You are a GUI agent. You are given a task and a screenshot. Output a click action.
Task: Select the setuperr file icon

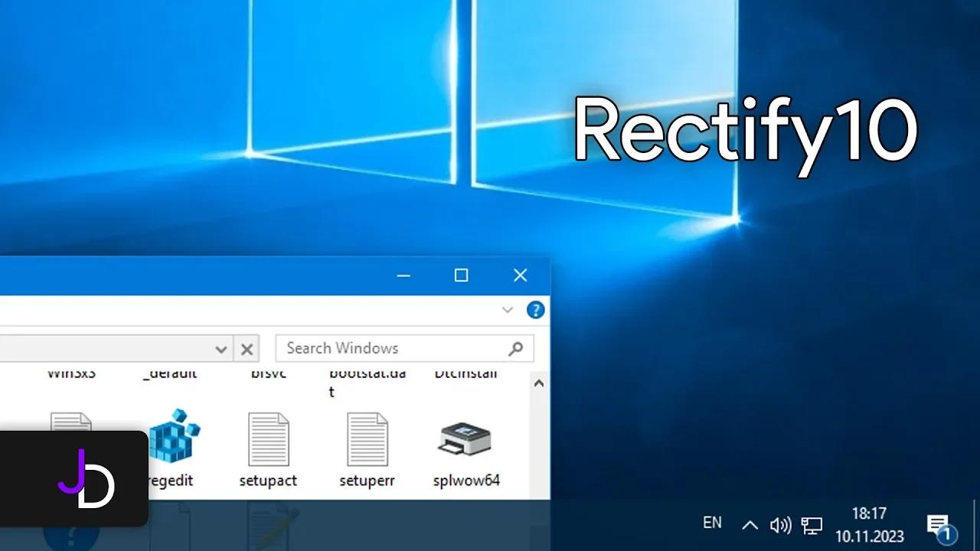tap(367, 439)
